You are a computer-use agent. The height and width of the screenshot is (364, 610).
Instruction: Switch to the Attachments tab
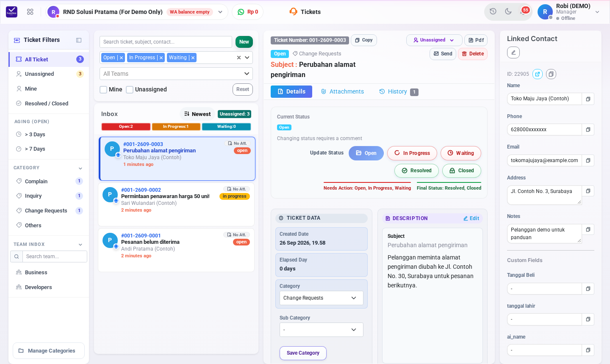[342, 91]
